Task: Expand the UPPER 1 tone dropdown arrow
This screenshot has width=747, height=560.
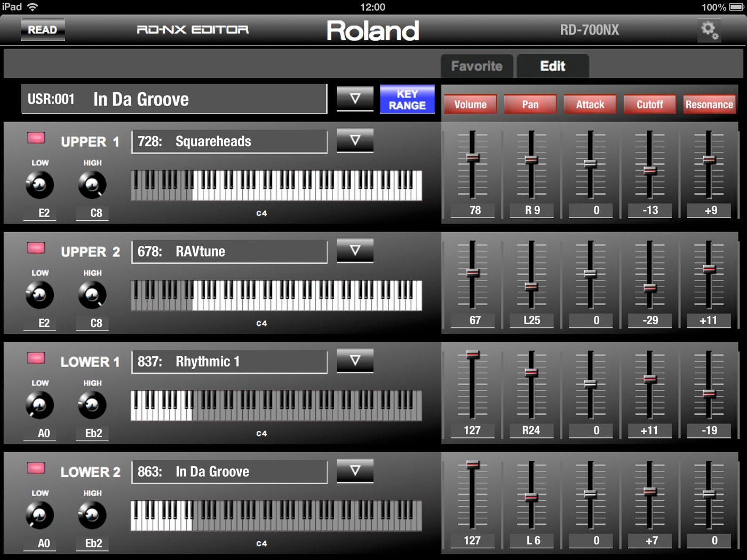Action: (x=355, y=140)
